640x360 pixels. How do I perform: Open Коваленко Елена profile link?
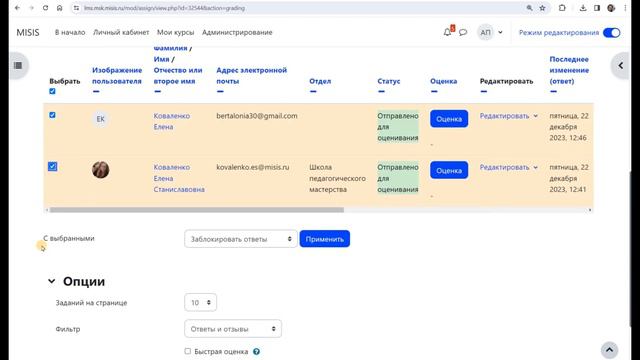click(x=172, y=121)
